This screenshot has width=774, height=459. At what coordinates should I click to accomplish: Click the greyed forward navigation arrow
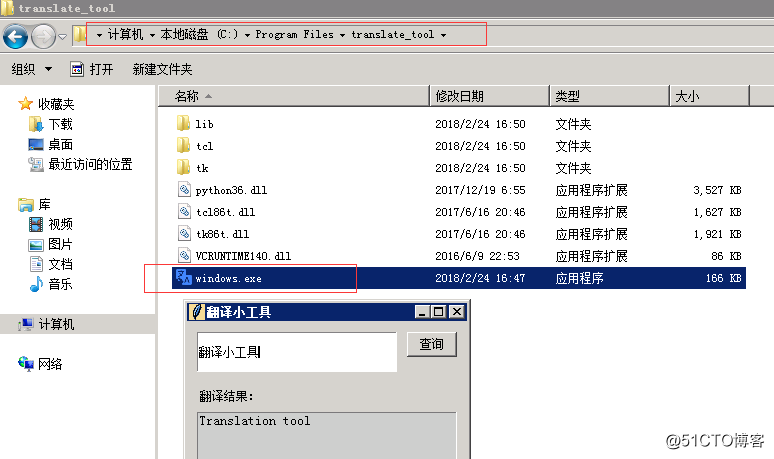[x=43, y=36]
